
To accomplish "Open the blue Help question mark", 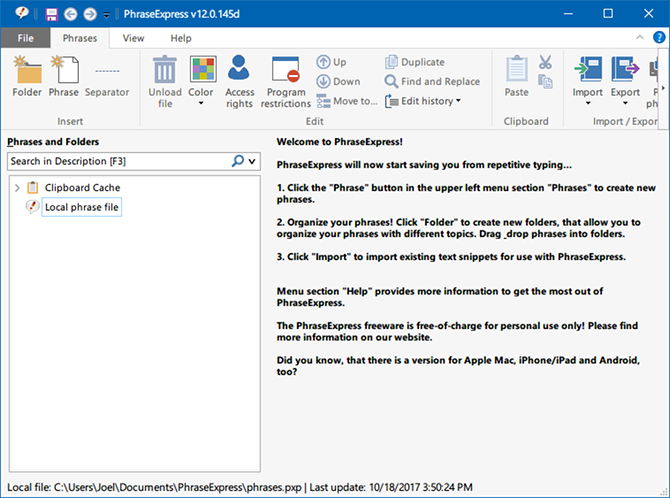I will pyautogui.click(x=659, y=38).
